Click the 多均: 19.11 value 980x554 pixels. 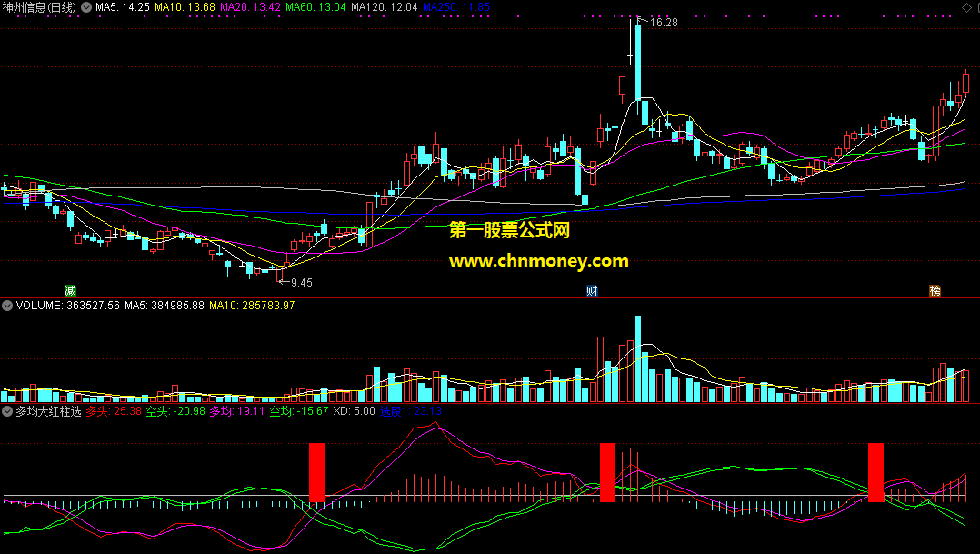(237, 411)
